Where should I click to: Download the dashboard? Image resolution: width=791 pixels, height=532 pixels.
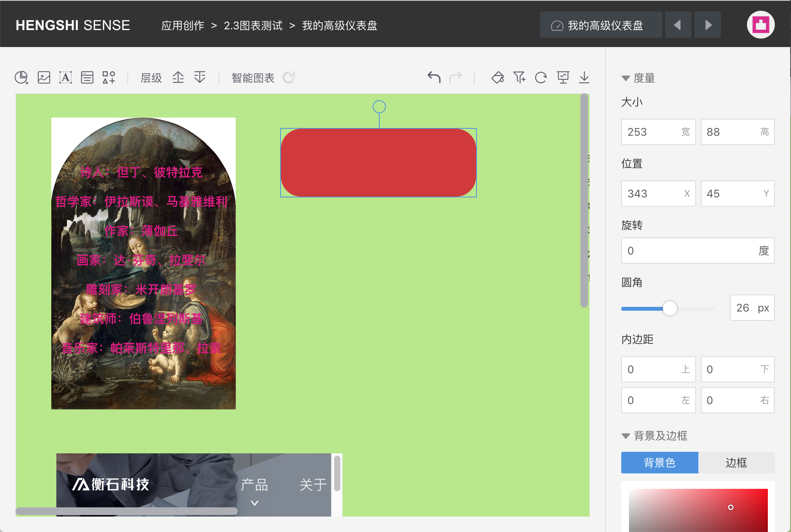(584, 77)
